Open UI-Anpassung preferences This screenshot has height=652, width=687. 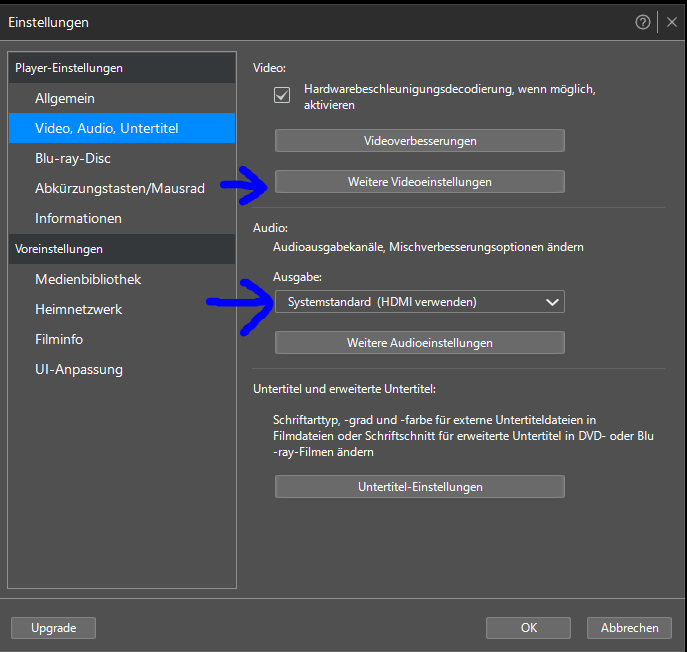click(122, 369)
